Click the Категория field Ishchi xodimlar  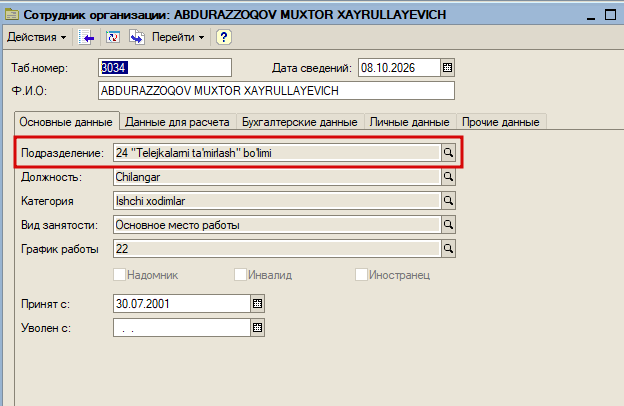[x=277, y=201]
